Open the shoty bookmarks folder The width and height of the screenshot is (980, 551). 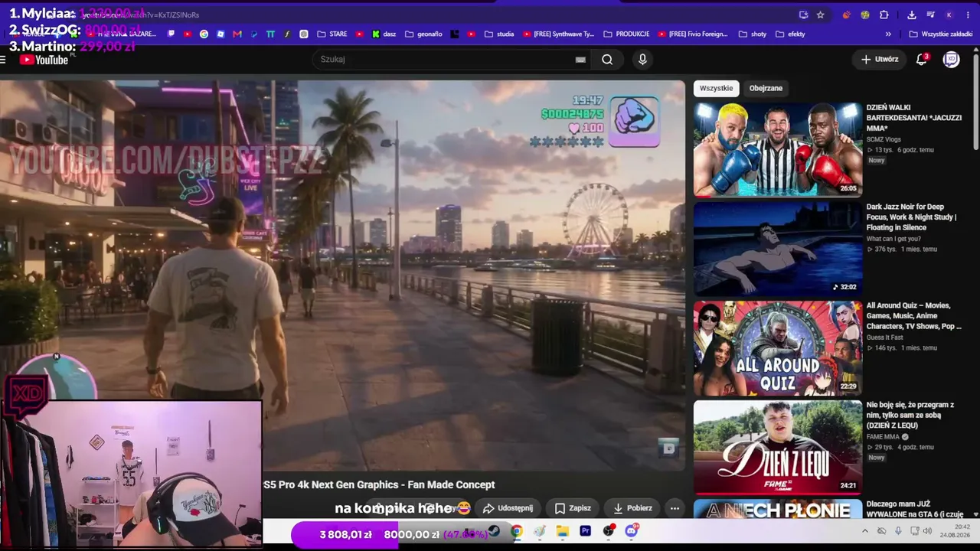point(752,34)
